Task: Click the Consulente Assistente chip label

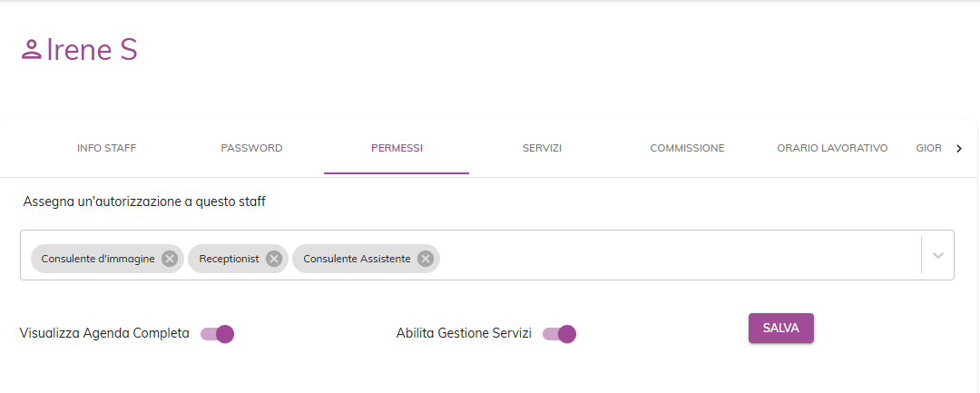Action: click(x=357, y=259)
